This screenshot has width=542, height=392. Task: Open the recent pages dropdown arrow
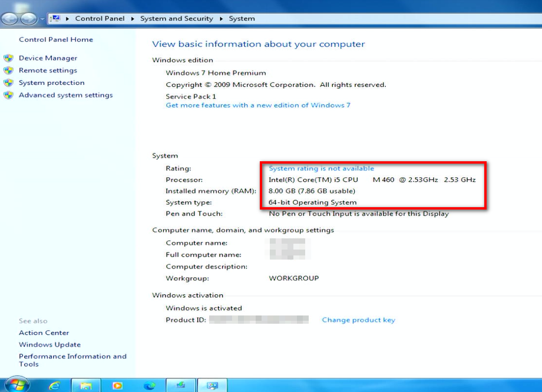(x=42, y=19)
